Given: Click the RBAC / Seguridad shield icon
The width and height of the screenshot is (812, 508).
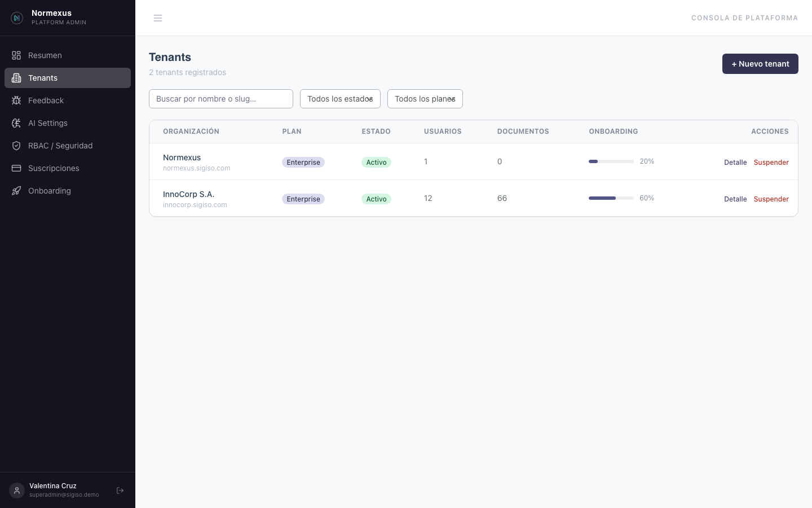Looking at the screenshot, I should pos(16,146).
